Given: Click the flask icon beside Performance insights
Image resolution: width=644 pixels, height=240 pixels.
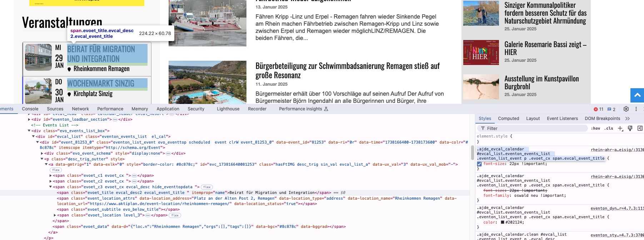Looking at the screenshot, I should (326, 109).
